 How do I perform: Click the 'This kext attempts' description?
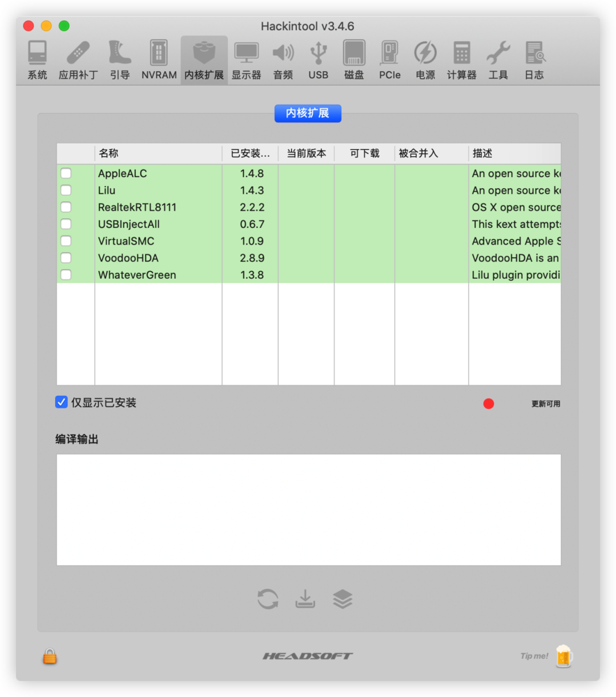(516, 224)
